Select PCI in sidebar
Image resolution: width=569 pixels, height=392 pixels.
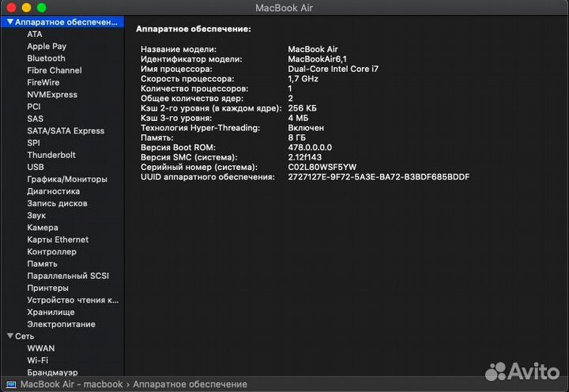click(34, 107)
